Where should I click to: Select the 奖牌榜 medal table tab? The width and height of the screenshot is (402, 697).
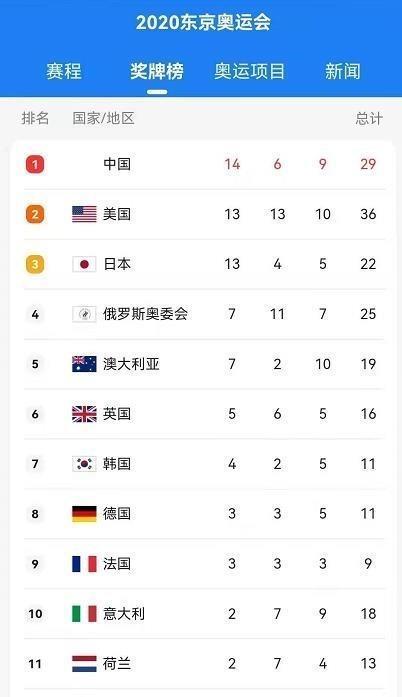click(x=157, y=71)
